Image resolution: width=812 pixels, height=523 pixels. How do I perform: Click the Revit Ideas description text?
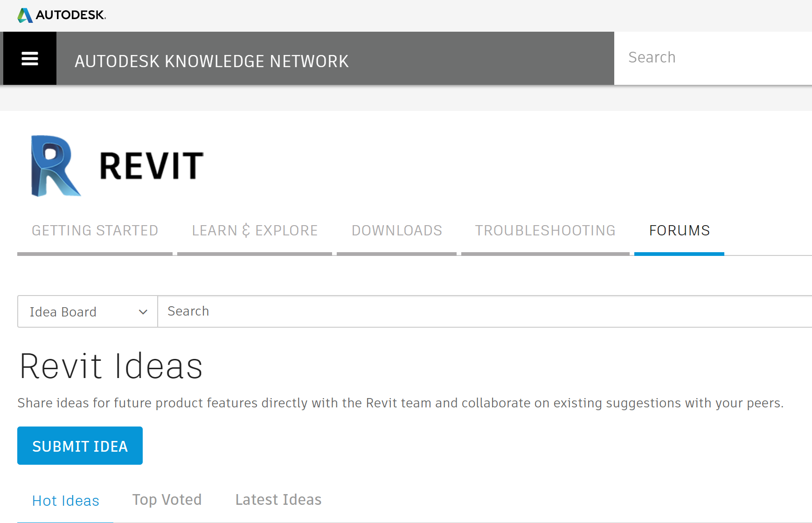pos(400,403)
